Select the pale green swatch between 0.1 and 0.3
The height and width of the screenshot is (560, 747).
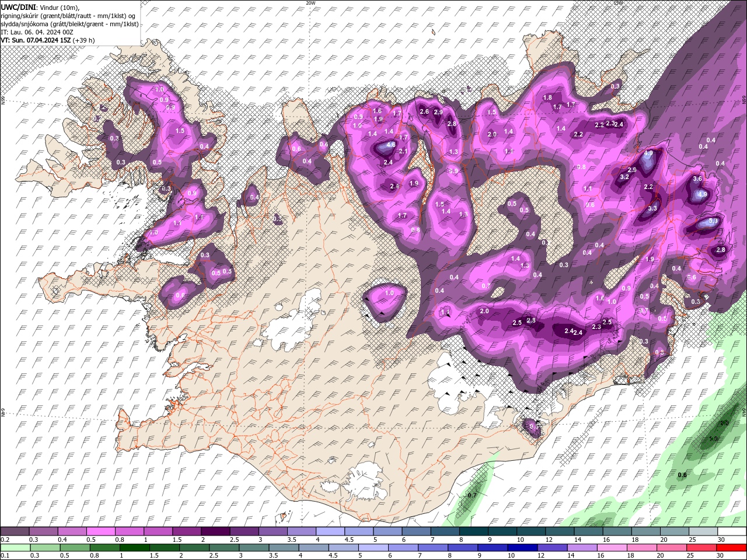[16, 548]
